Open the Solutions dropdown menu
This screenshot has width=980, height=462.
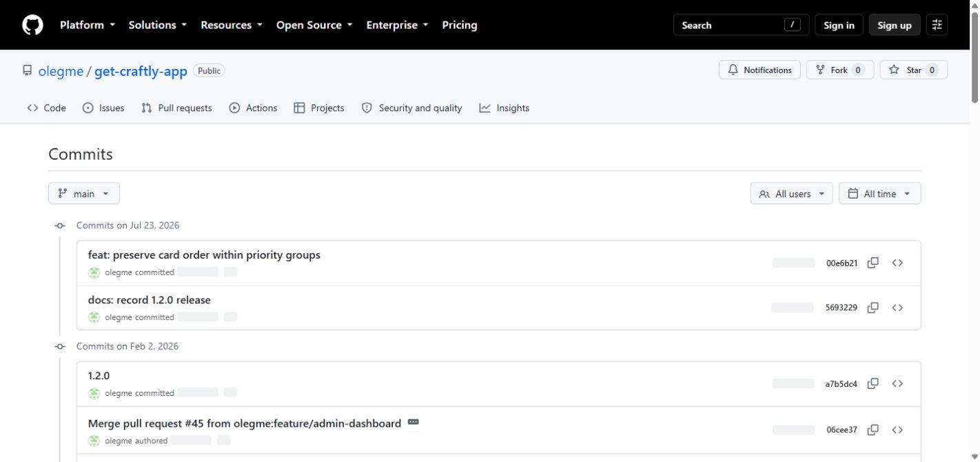[158, 25]
